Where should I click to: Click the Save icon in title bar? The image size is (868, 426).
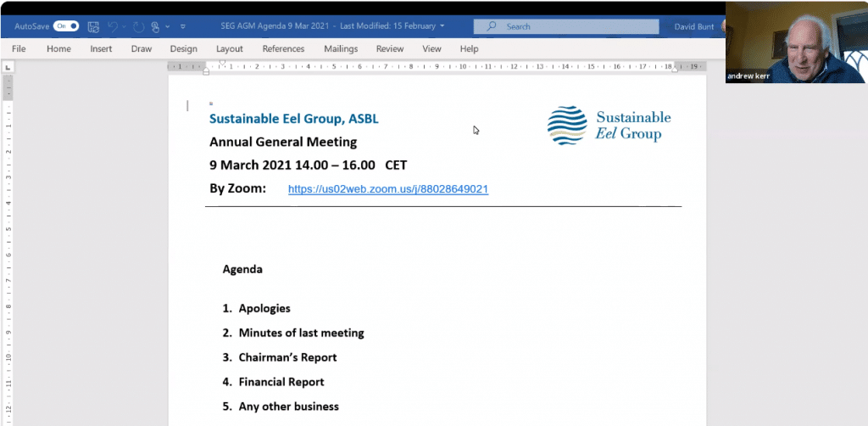(93, 26)
